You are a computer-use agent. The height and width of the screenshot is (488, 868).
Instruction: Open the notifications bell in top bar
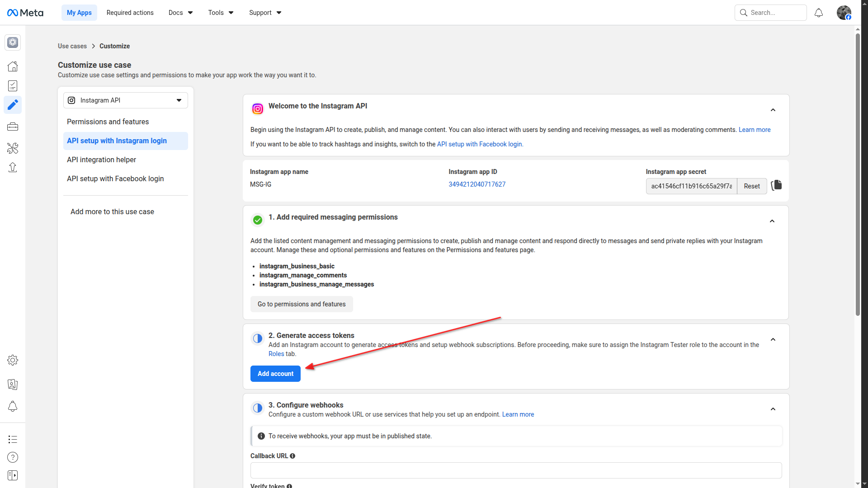pyautogui.click(x=819, y=13)
